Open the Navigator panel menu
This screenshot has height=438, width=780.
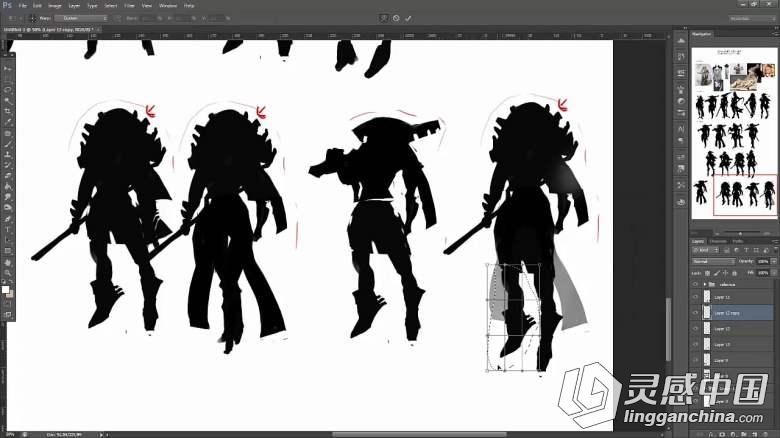pyautogui.click(x=775, y=34)
